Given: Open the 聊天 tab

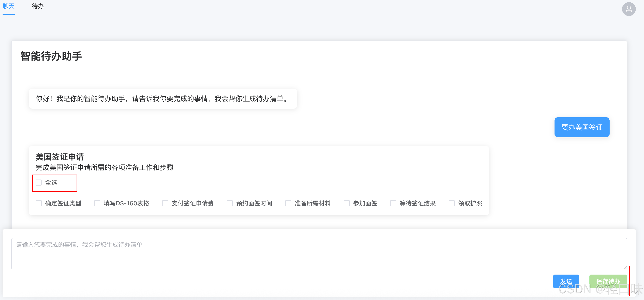Looking at the screenshot, I should [9, 6].
